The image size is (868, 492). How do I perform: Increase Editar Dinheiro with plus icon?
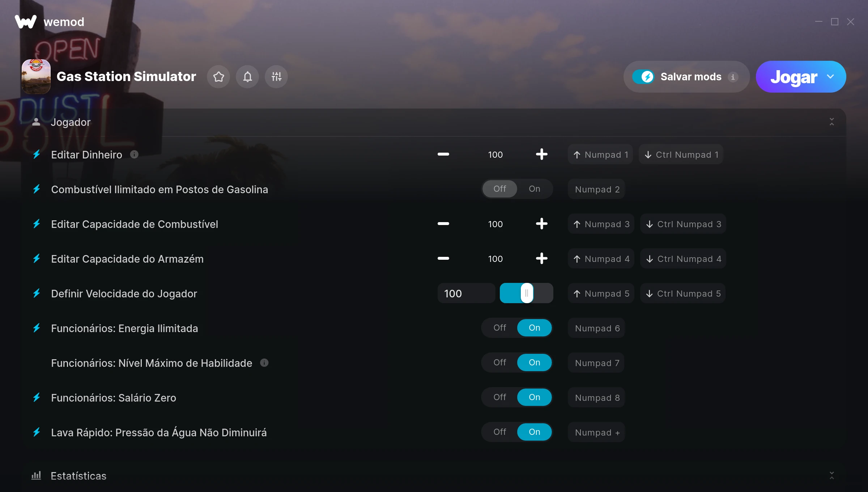point(541,154)
